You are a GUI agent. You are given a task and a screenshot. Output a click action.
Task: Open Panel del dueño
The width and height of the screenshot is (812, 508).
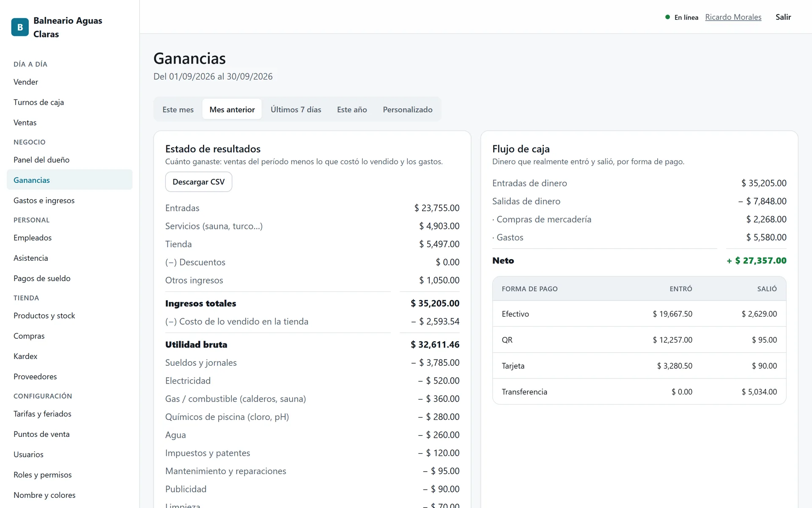click(69, 160)
